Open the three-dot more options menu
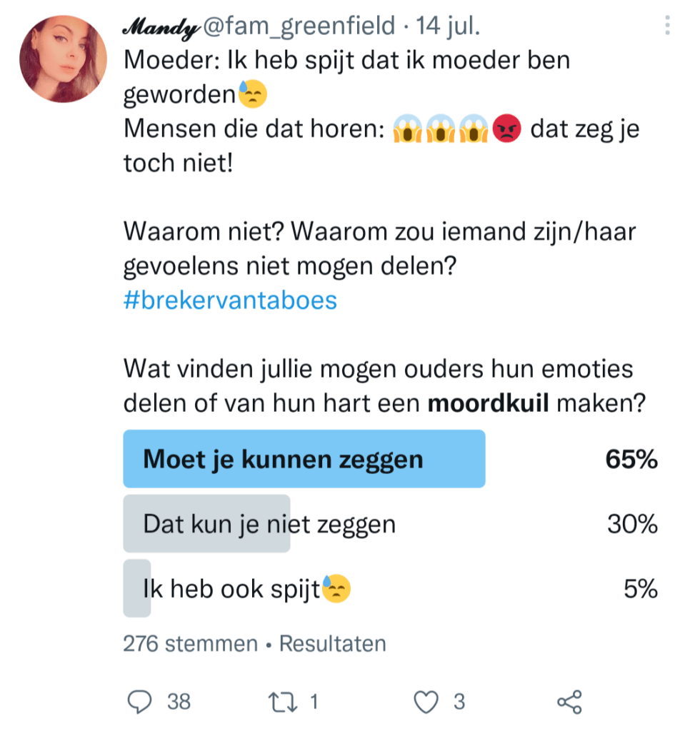This screenshot has width=700, height=731. (668, 27)
